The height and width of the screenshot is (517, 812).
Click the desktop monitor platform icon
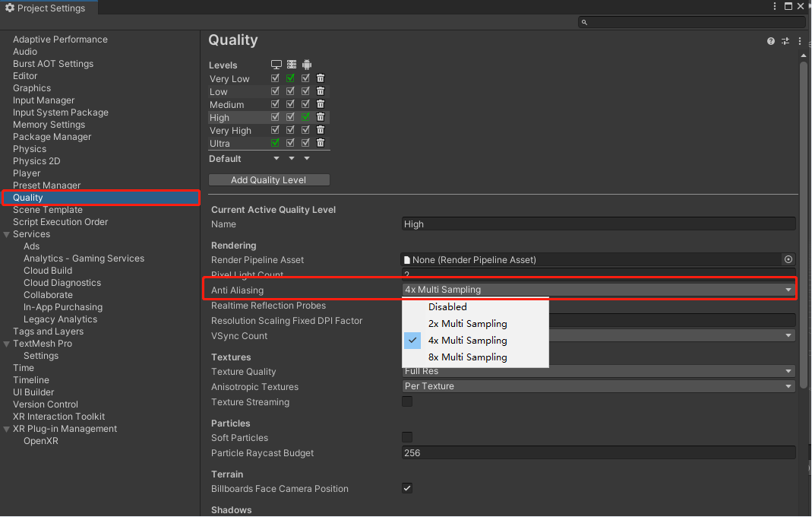tap(276, 65)
